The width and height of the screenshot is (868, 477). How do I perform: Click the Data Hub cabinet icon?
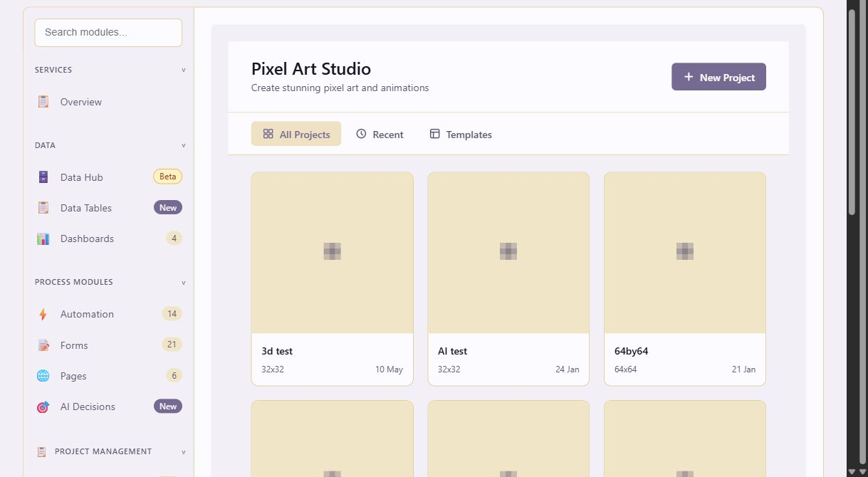[43, 177]
